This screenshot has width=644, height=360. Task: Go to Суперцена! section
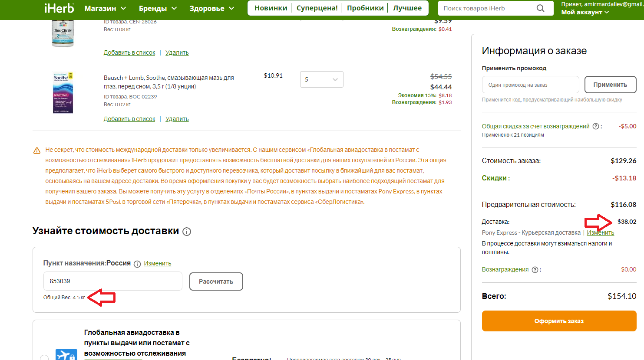point(317,8)
